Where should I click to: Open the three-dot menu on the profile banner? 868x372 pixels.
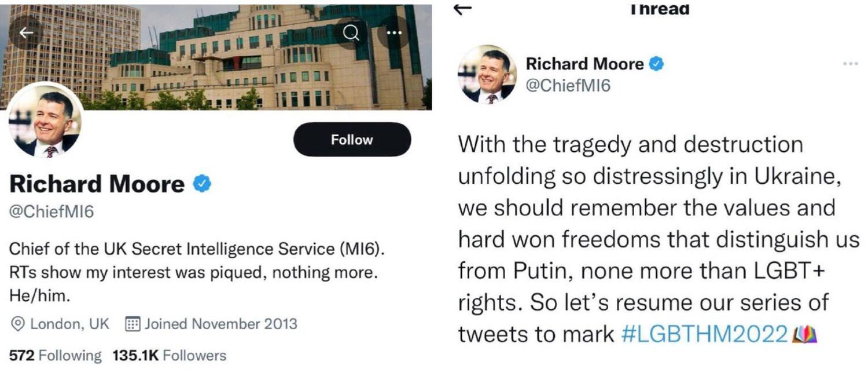click(394, 32)
